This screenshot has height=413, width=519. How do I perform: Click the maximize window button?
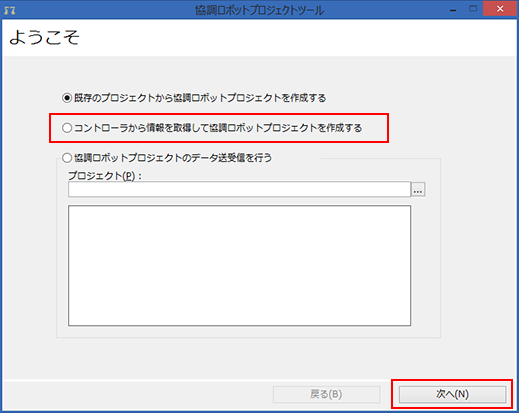tap(473, 9)
